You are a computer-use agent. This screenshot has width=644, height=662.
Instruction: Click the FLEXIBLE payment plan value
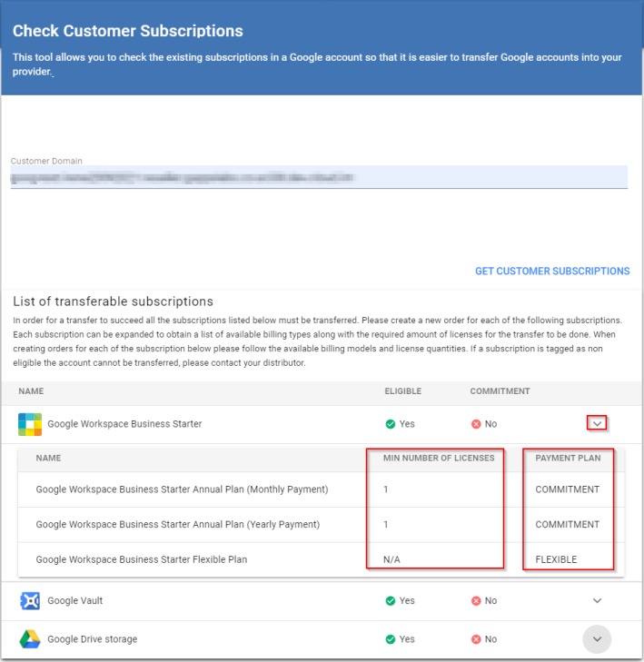(556, 559)
